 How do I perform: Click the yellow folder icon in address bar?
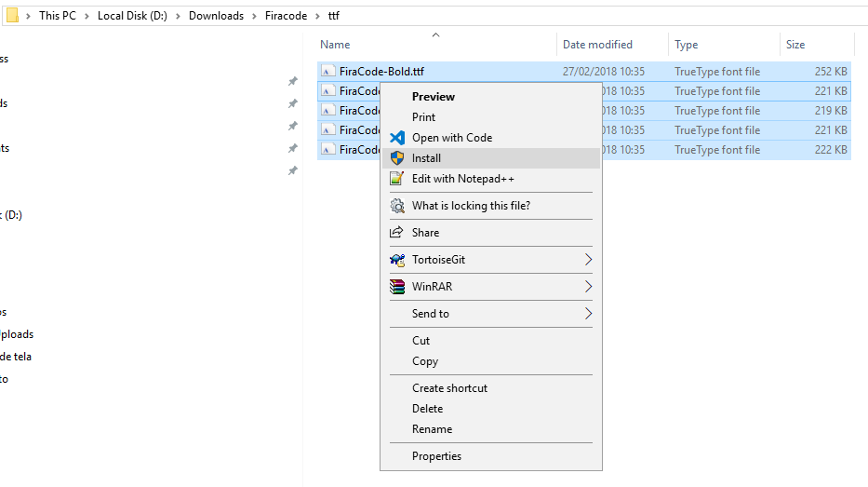(12, 16)
